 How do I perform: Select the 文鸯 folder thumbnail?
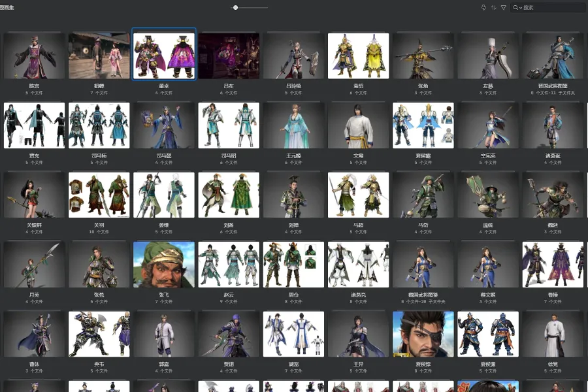(359, 125)
